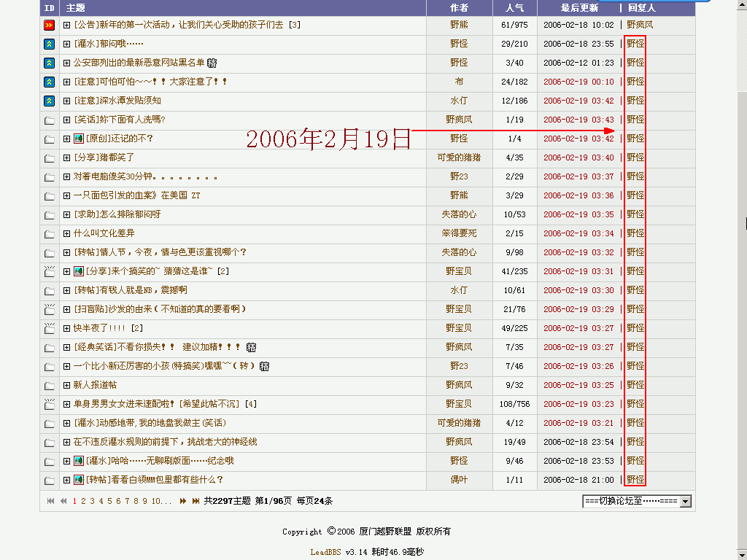Open thread 一只面包引发的血案 在美国 ZT
The image size is (747, 560).
pos(136,195)
